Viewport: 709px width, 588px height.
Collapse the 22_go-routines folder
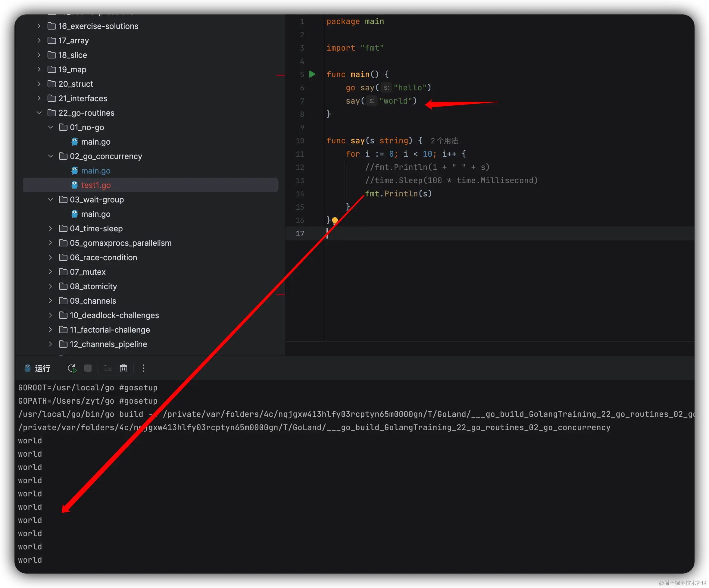(39, 113)
